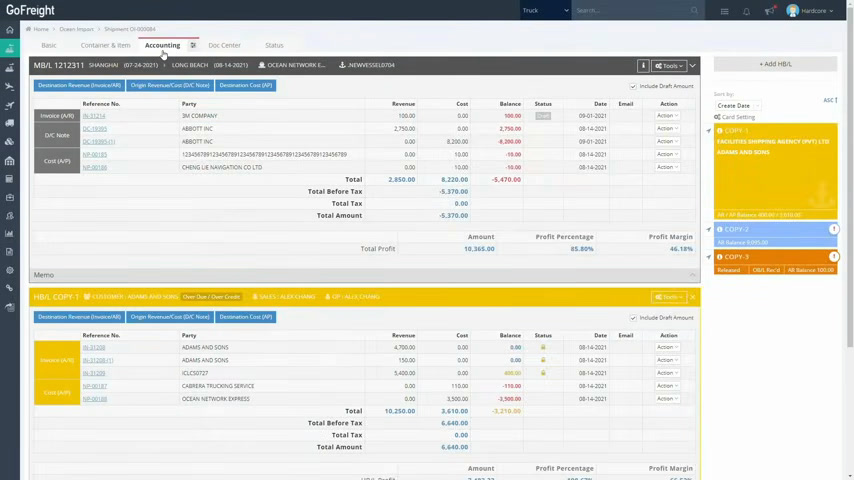Click MB/L Origin Revenue/Cost (D/C Note) button
This screenshot has height=480, width=854.
point(170,86)
